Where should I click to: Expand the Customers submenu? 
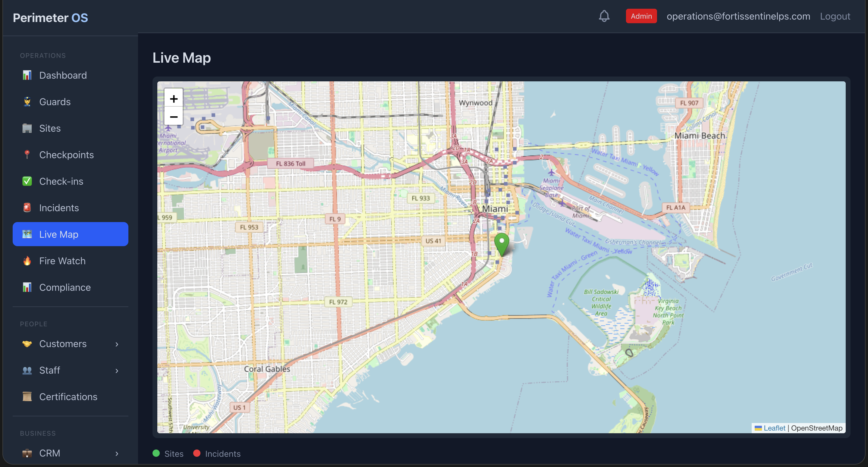click(x=117, y=344)
